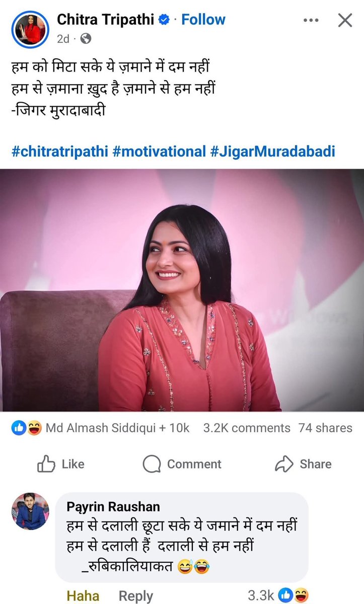Follow Chitra Tripathi

click(x=203, y=20)
